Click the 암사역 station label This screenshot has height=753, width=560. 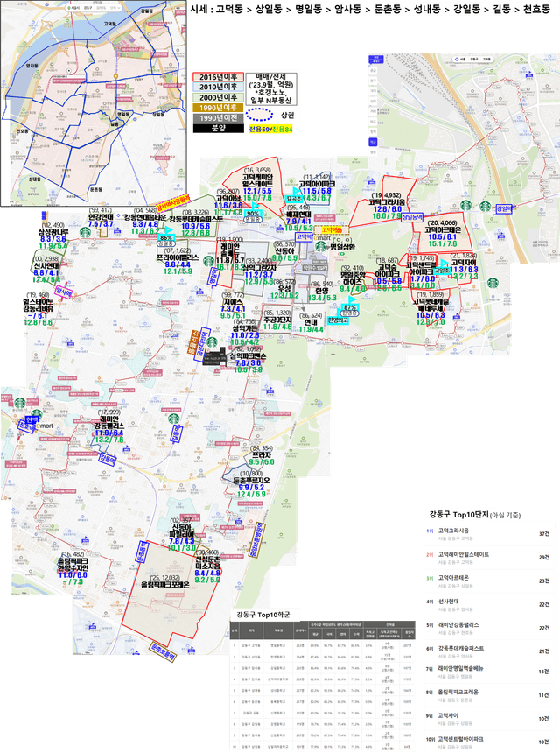(x=62, y=292)
